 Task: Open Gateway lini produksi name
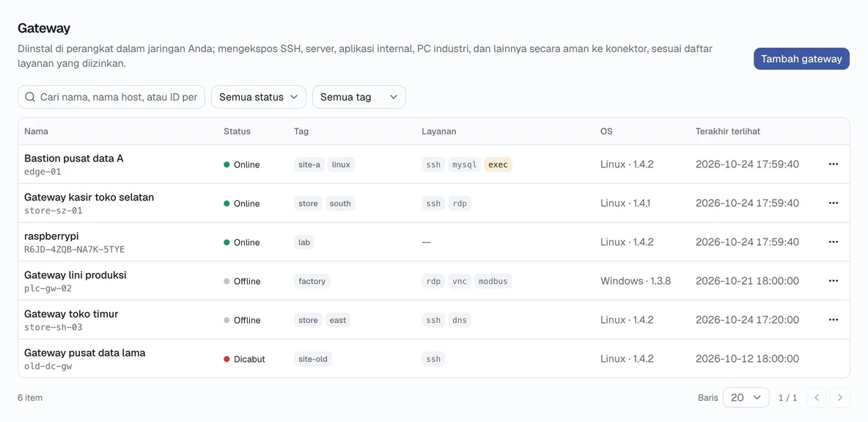pos(76,275)
